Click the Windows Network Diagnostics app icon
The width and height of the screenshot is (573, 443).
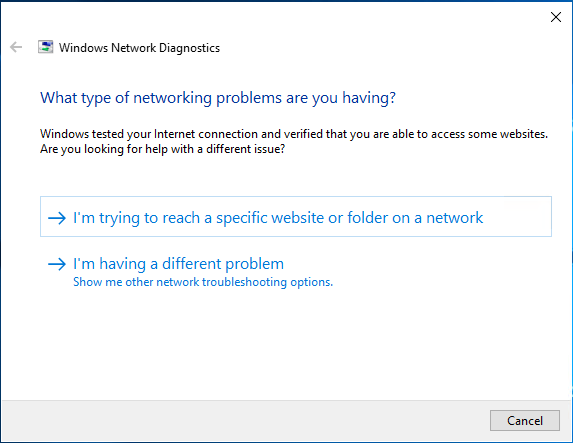point(46,47)
